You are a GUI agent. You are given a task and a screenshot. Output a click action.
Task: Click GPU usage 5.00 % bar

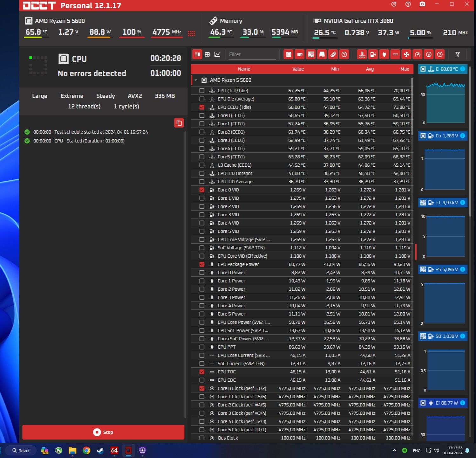[x=420, y=38]
